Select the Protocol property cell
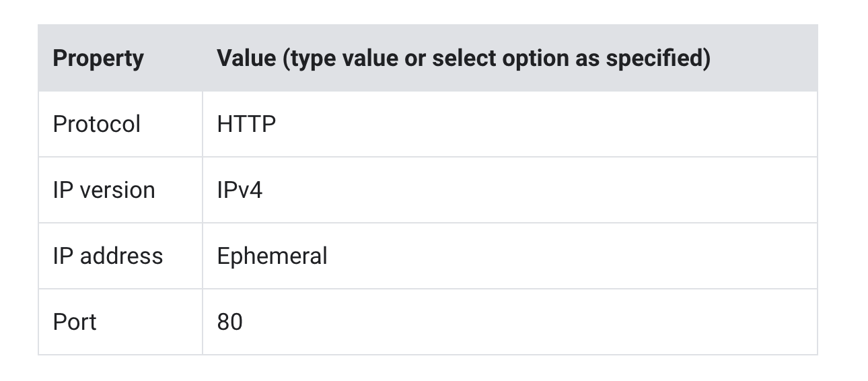 97,125
